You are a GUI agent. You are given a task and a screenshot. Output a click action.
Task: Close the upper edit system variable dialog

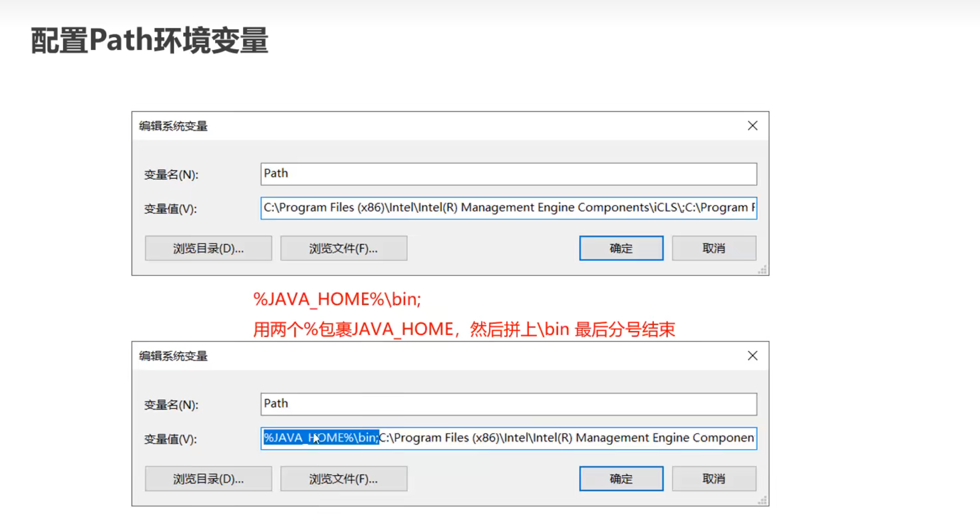coord(752,126)
